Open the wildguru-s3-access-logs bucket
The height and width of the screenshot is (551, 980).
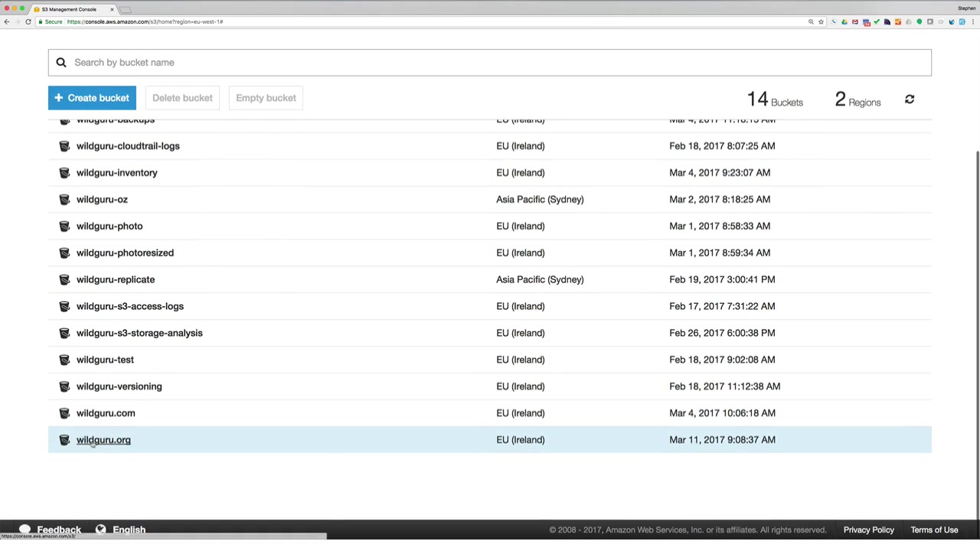[x=130, y=307]
